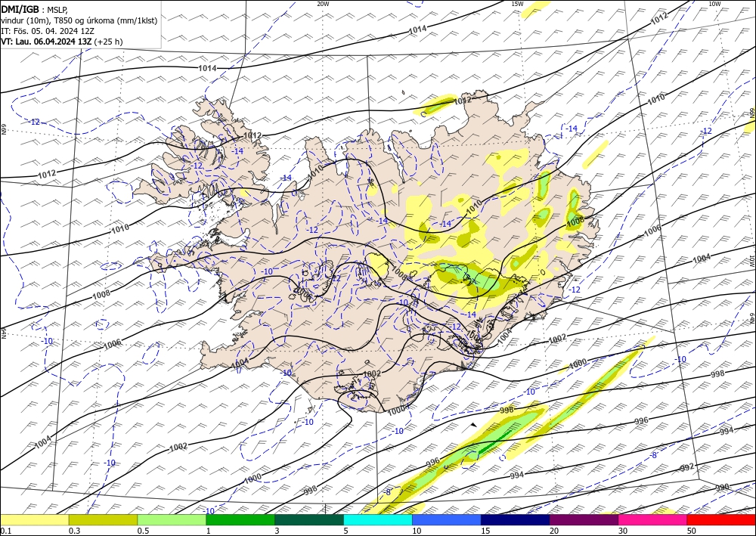
Task: Click the '990' isobar label
Action: (x=722, y=488)
